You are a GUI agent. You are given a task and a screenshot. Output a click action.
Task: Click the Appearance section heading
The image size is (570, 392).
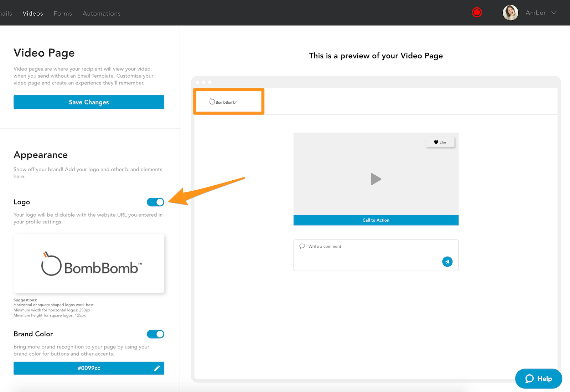coord(41,155)
